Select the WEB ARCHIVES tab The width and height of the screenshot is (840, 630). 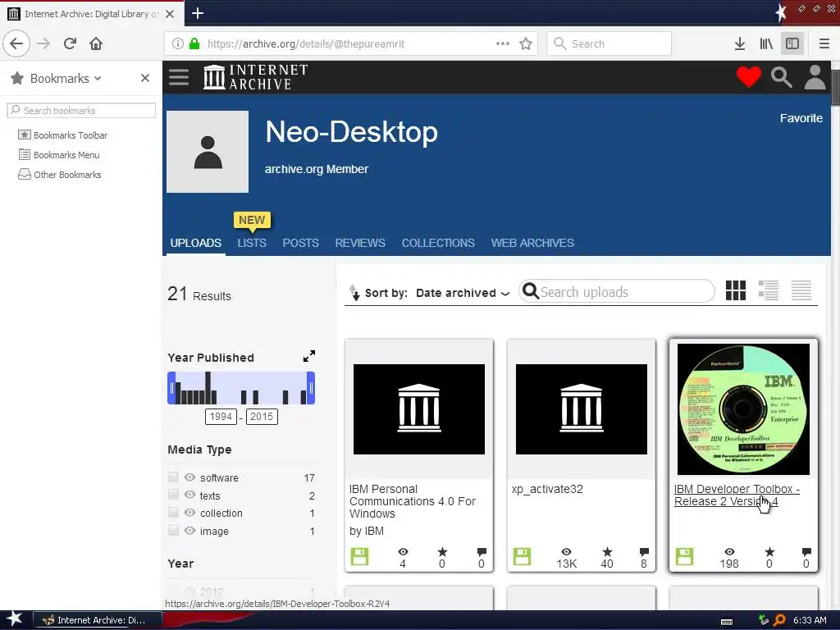point(532,243)
